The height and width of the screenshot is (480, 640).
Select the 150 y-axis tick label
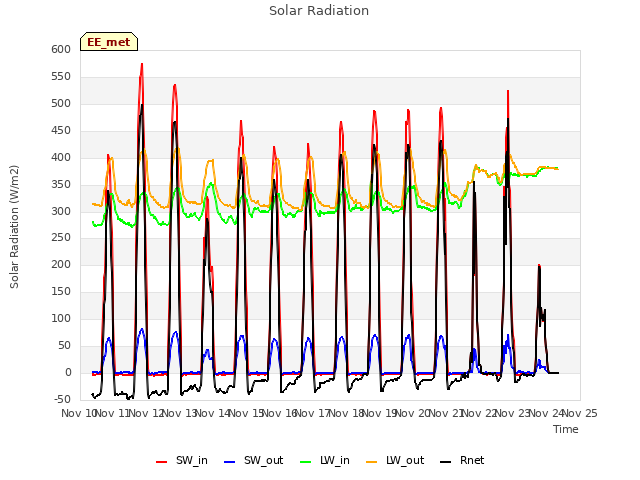coord(61,291)
